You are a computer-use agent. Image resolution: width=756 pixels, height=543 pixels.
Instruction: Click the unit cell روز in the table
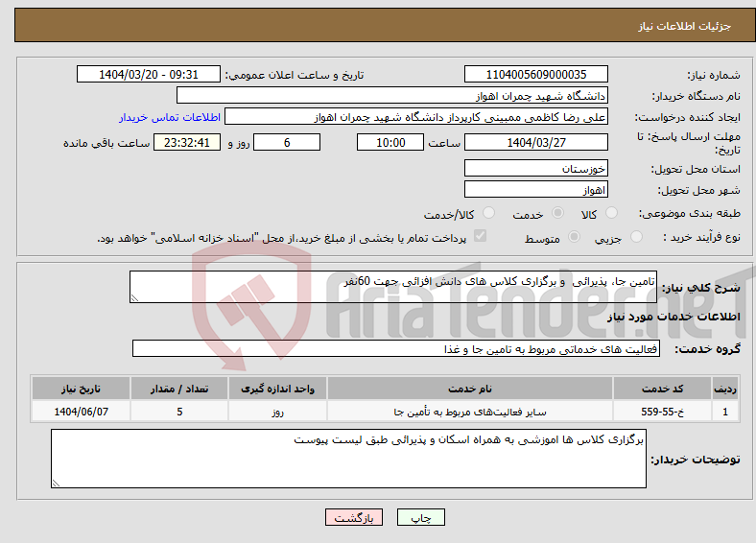tap(277, 412)
